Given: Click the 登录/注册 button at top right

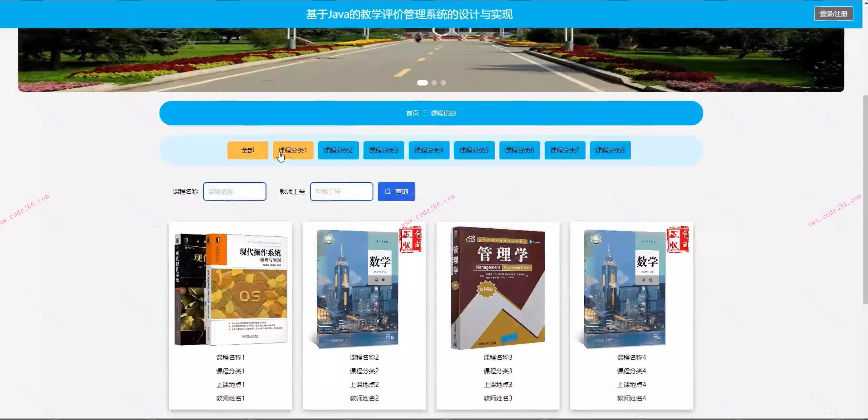Looking at the screenshot, I should (833, 14).
